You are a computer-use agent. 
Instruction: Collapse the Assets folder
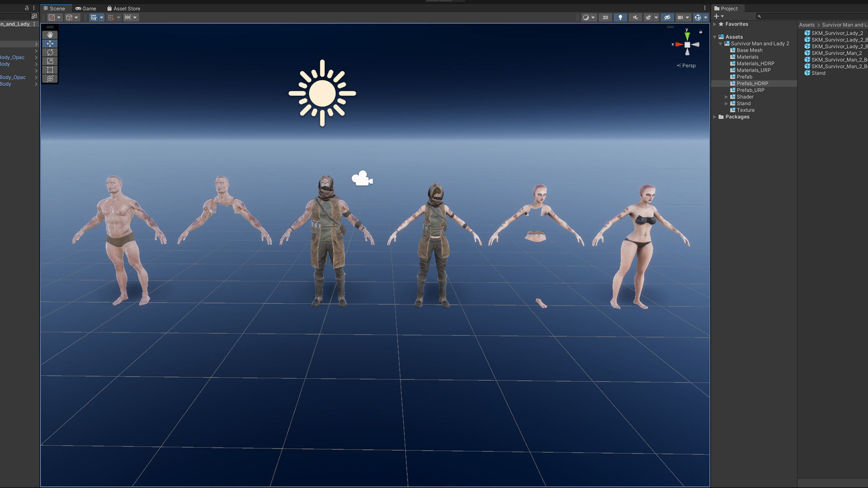coord(715,37)
